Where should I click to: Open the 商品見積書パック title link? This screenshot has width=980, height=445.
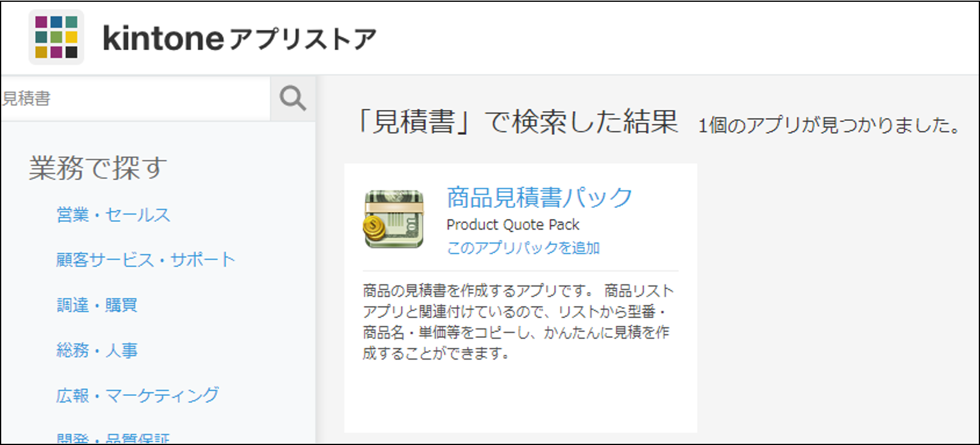tap(539, 198)
